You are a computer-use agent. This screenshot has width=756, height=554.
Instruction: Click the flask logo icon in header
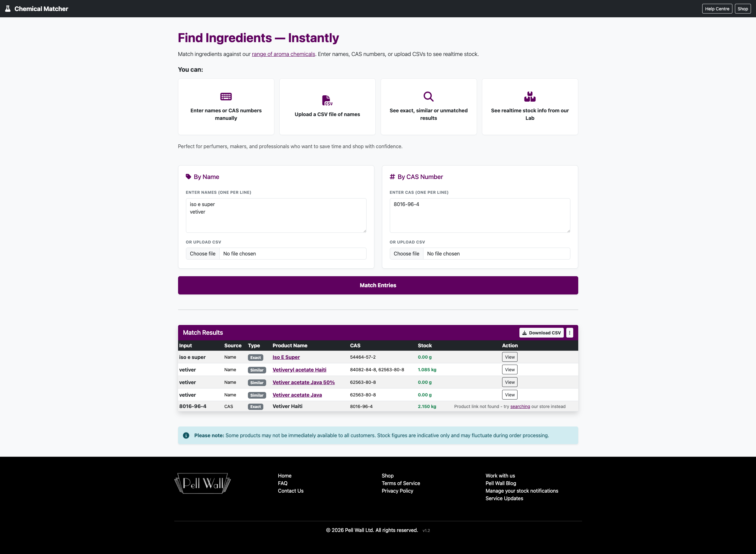[x=8, y=9]
